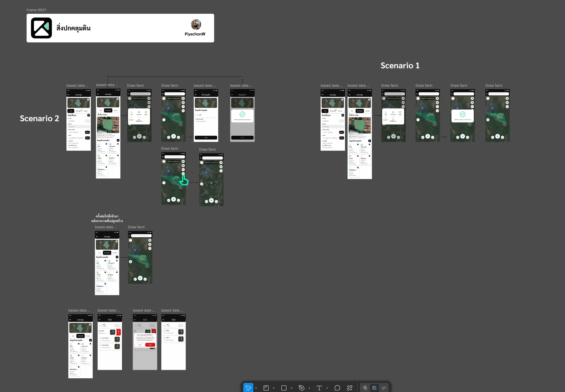Select the "สิ่งปกคลุมดิน" title text
Viewport: 565px width, 392px height.
point(73,28)
